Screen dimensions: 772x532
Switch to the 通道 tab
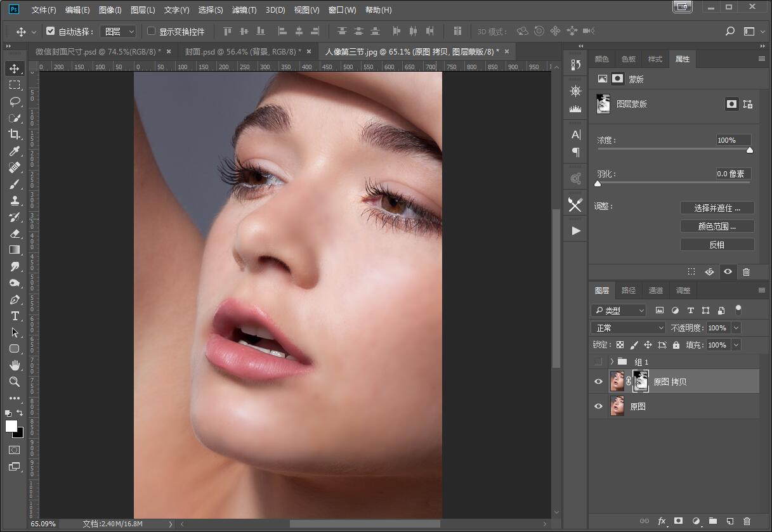click(x=656, y=290)
